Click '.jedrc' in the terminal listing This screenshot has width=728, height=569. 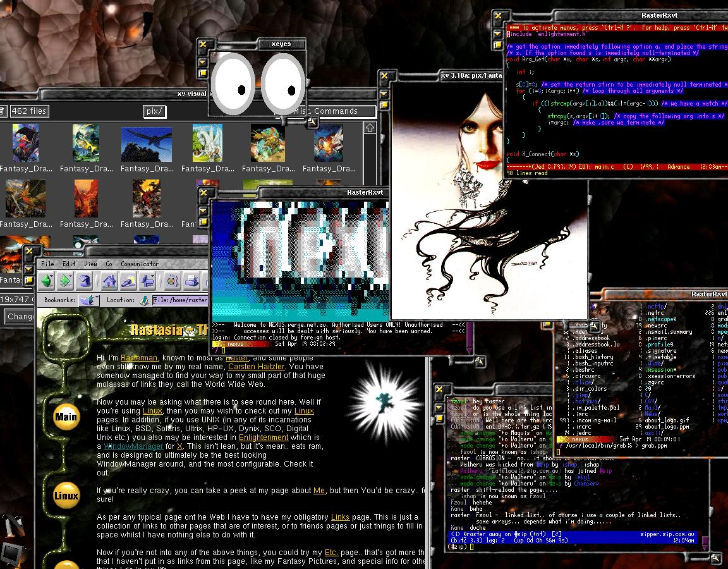point(582,433)
